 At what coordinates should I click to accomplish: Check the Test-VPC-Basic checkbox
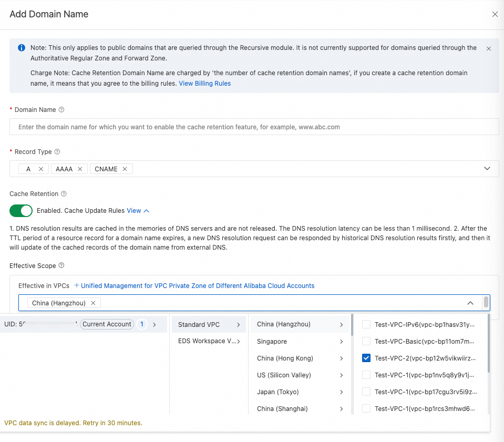pyautogui.click(x=366, y=342)
